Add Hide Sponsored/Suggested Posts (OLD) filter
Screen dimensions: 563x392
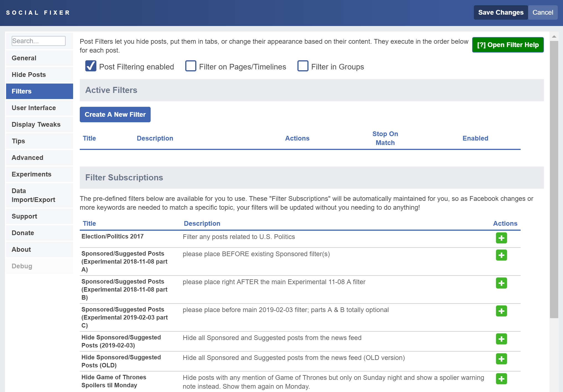(x=501, y=359)
